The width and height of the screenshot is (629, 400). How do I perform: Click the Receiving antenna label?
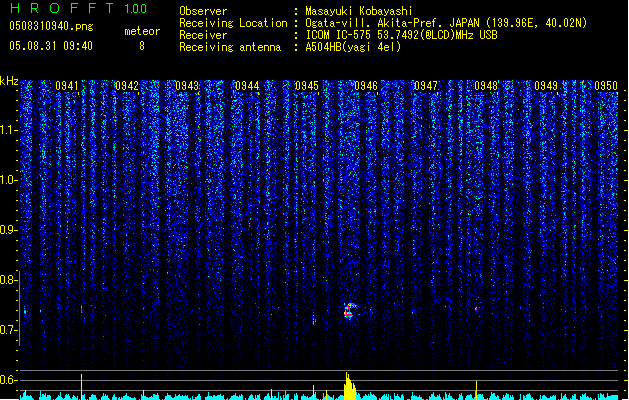(x=230, y=47)
